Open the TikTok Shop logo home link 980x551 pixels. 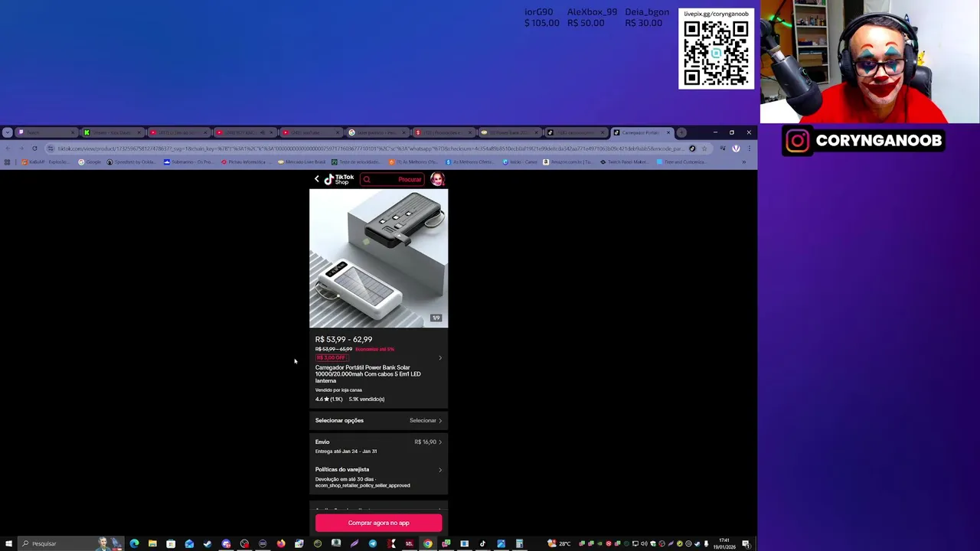(338, 179)
